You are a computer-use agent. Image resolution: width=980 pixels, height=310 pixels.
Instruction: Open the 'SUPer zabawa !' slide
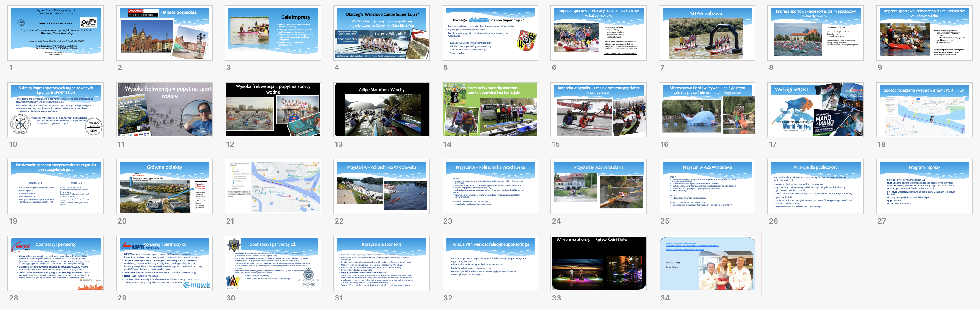coord(707,33)
